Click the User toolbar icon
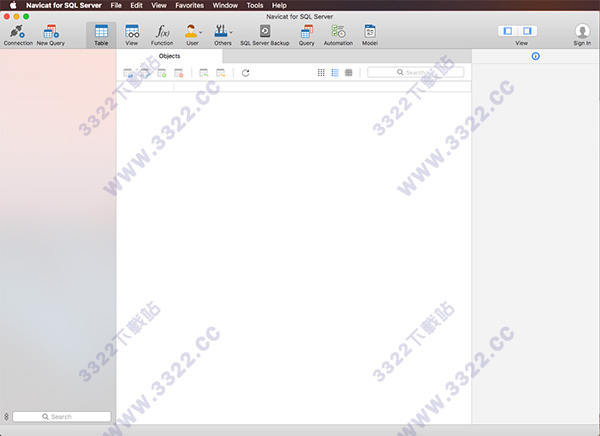 [191, 31]
